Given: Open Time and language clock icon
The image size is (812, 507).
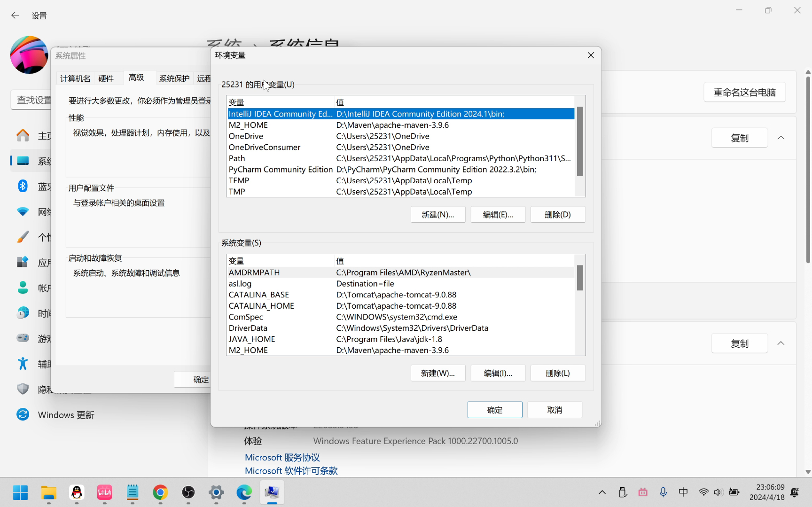Looking at the screenshot, I should click(23, 313).
